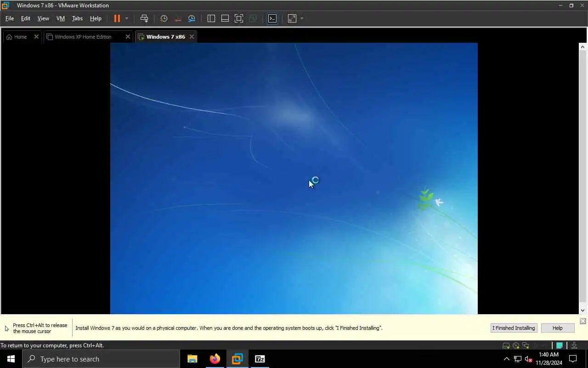This screenshot has height=368, width=588.
Task: Send Ctrl+Alt+Del to the virtual machine
Action: point(144,18)
